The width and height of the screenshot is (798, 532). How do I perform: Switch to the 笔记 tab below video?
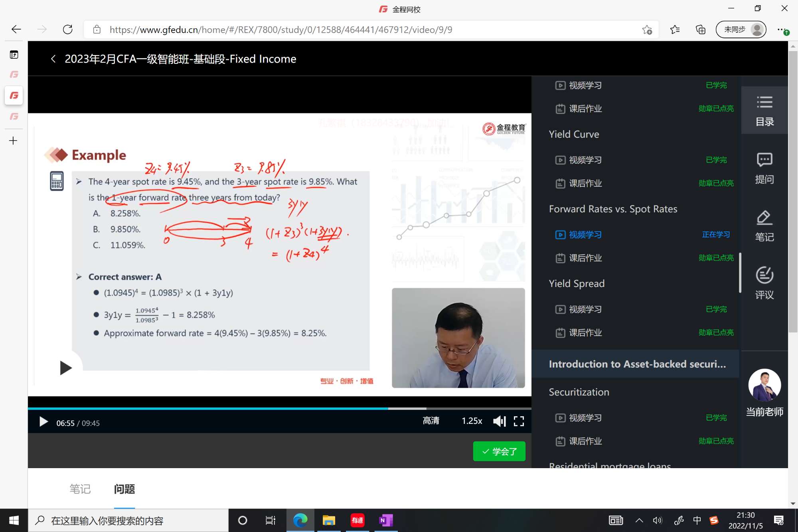80,489
